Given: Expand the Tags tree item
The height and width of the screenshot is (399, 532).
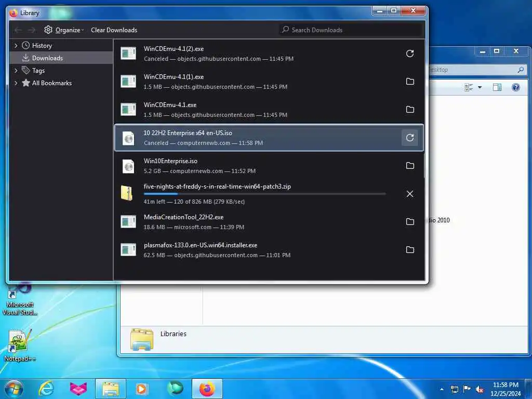Looking at the screenshot, I should pos(16,71).
